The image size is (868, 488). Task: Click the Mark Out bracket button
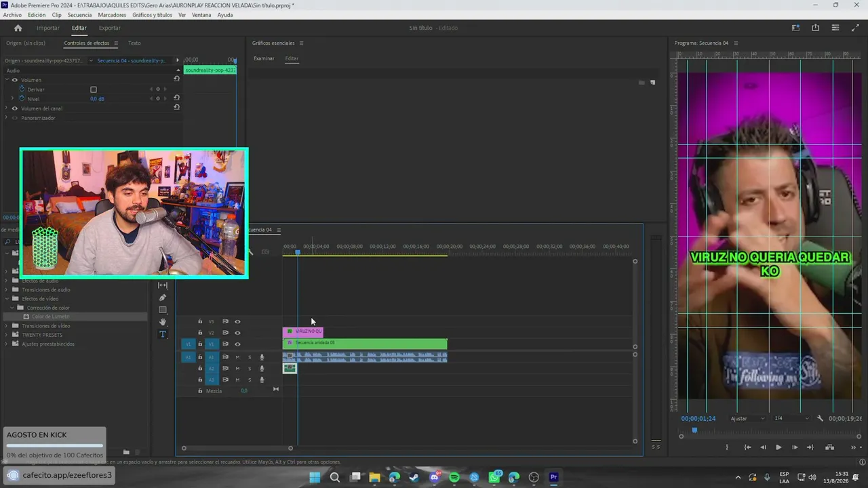click(727, 447)
